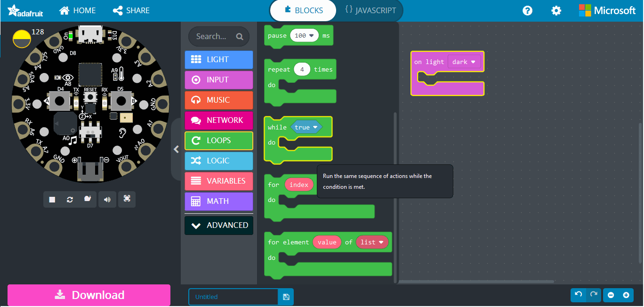Undo the last action

point(579,295)
